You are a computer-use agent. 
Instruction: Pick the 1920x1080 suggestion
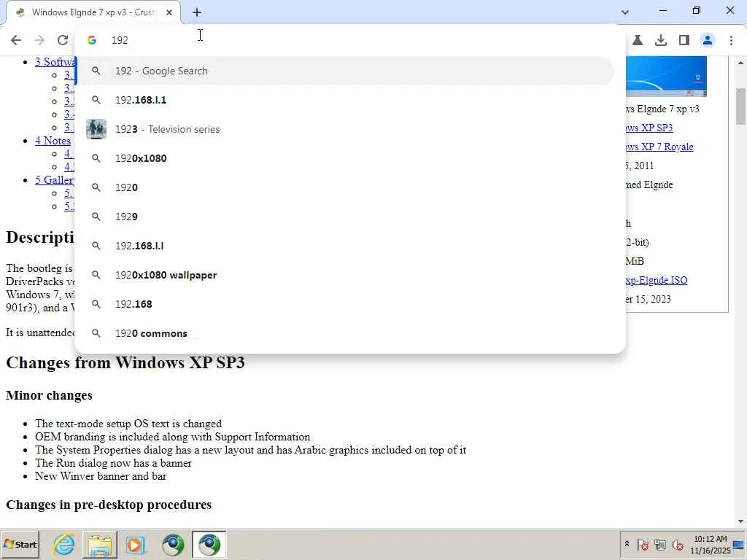point(344,158)
